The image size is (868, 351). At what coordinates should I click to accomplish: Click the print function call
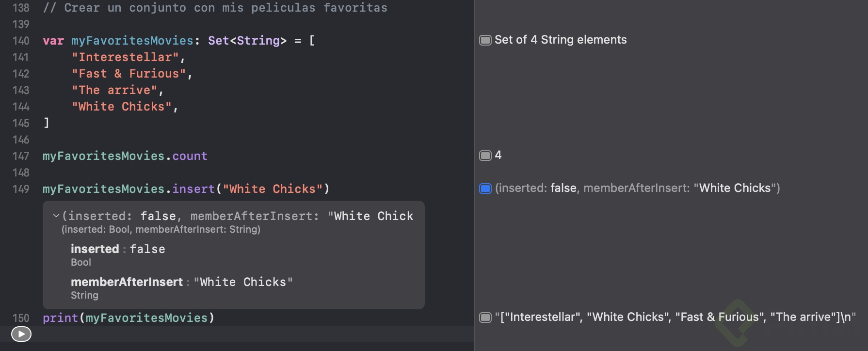60,318
